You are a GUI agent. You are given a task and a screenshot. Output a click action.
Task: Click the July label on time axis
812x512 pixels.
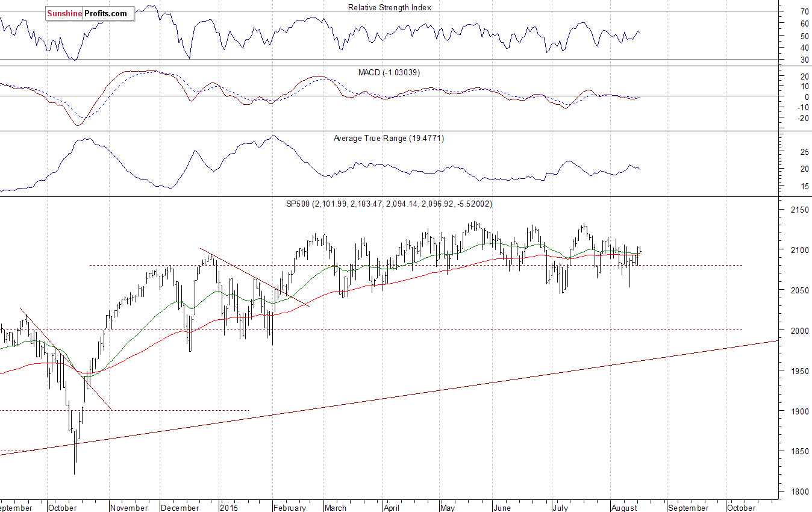(560, 508)
